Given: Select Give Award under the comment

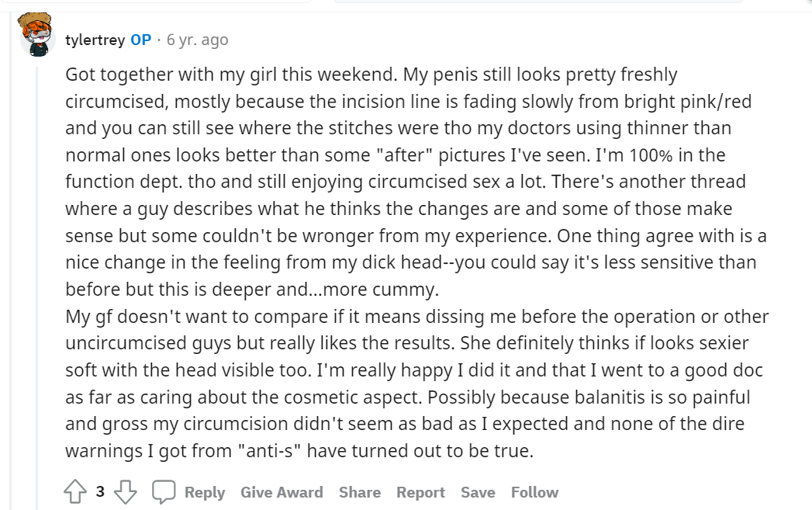Looking at the screenshot, I should [x=282, y=492].
